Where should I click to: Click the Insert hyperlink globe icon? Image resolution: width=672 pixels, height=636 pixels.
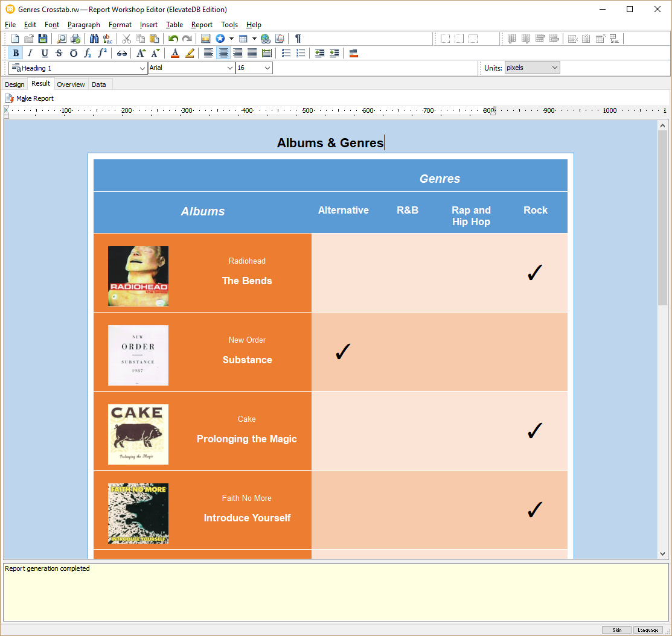point(266,39)
